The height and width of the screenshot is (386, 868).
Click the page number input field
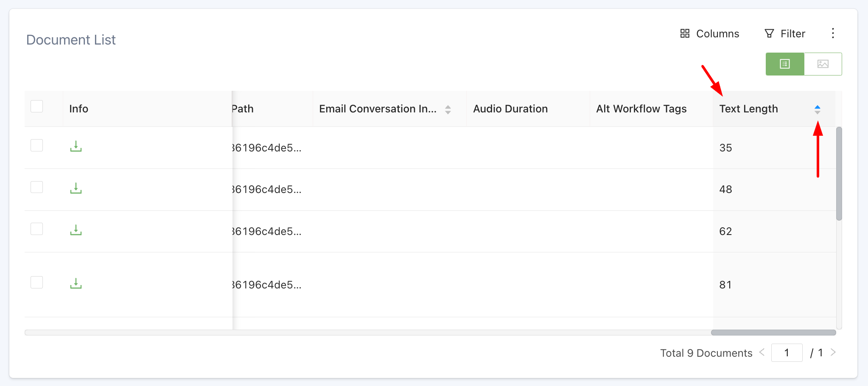click(787, 353)
